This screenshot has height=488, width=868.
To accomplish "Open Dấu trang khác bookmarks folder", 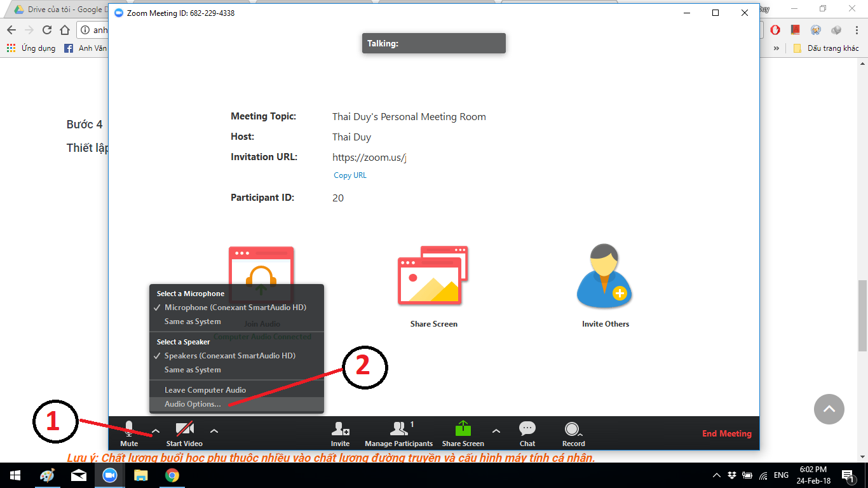I will click(826, 48).
